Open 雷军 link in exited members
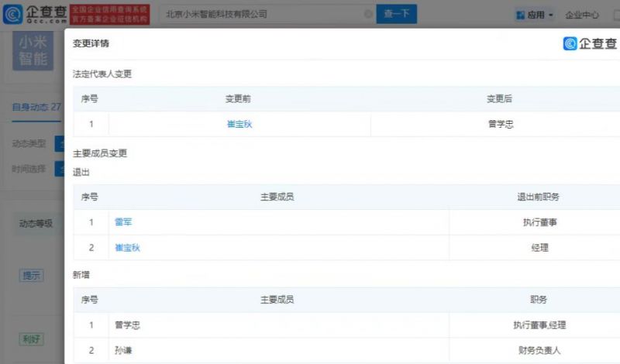620x364 pixels. pyautogui.click(x=123, y=222)
